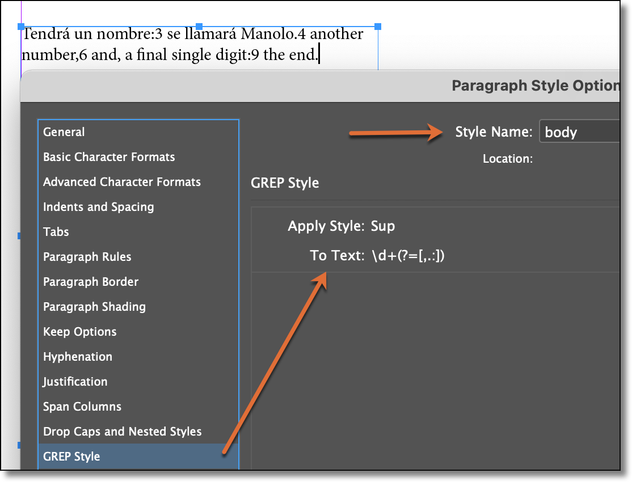Screen dimensions: 632x482
Task: Select Justification in the list
Action: pos(75,382)
